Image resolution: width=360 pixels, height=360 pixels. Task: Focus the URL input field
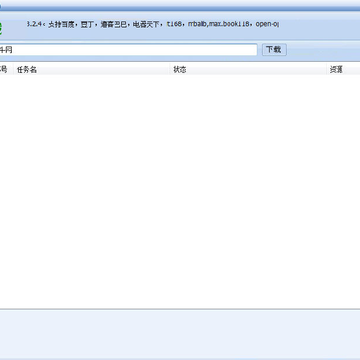pos(128,50)
